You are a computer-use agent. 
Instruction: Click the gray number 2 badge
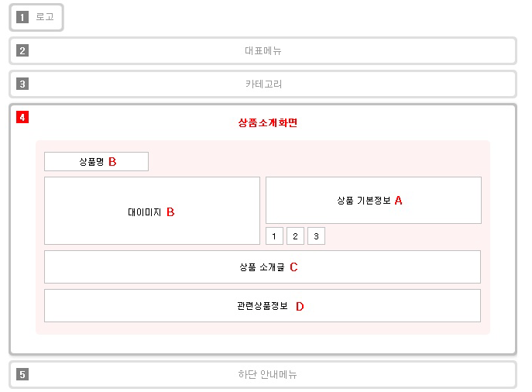point(22,50)
